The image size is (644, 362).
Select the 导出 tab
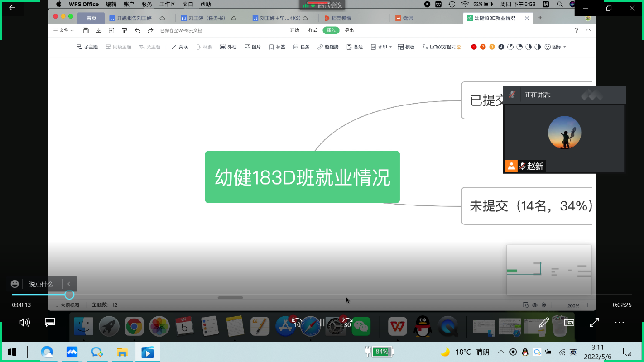(x=349, y=30)
